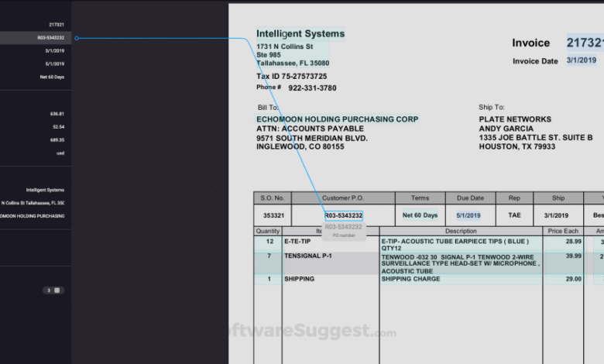Viewport: 604px width, 364px height.
Task: Click the E-TIP- ACOUSTIC TUBE EARPIECE TIPS description
Action: (x=455, y=245)
